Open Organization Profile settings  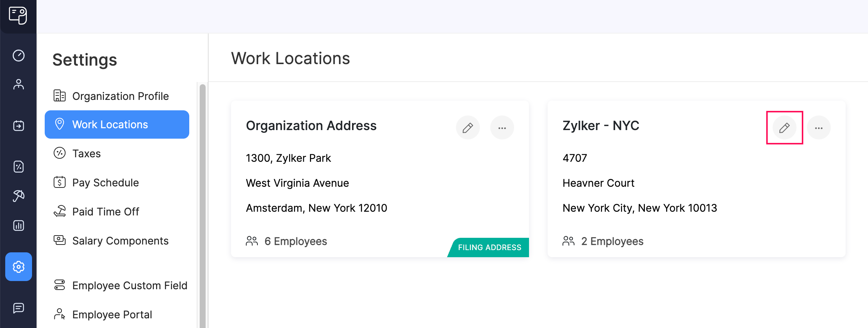pyautogui.click(x=120, y=96)
